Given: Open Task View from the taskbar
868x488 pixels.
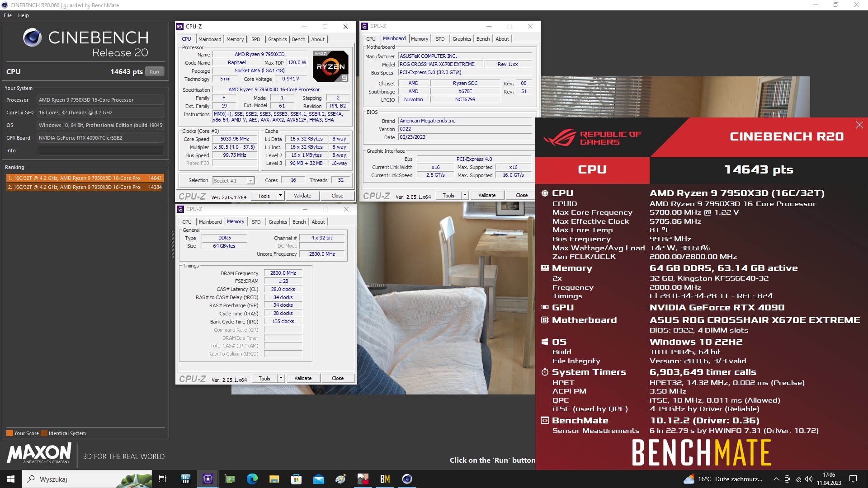Looking at the screenshot, I should point(163,479).
